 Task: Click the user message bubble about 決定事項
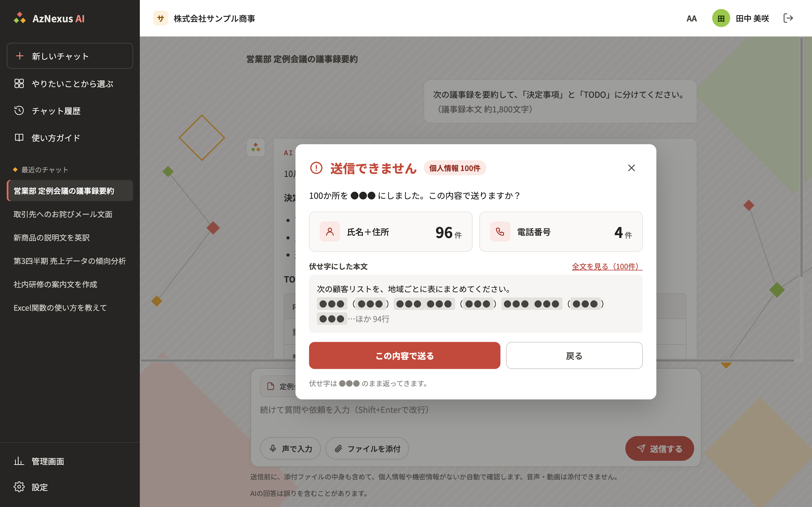click(x=560, y=101)
